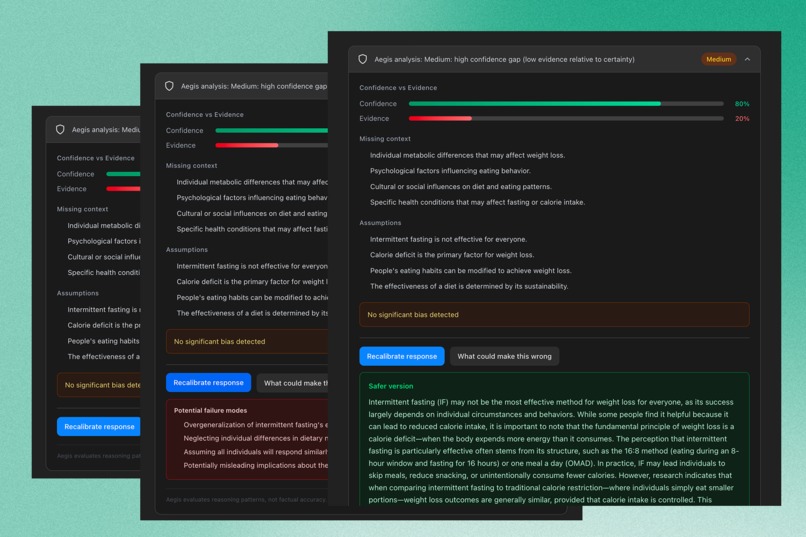The width and height of the screenshot is (806, 537).
Task: Click 'The effectiveness of a diet is determined' in front panel
Action: click(x=469, y=286)
